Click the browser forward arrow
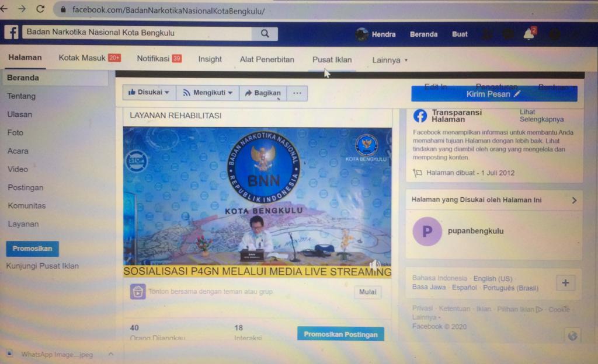 [22, 9]
